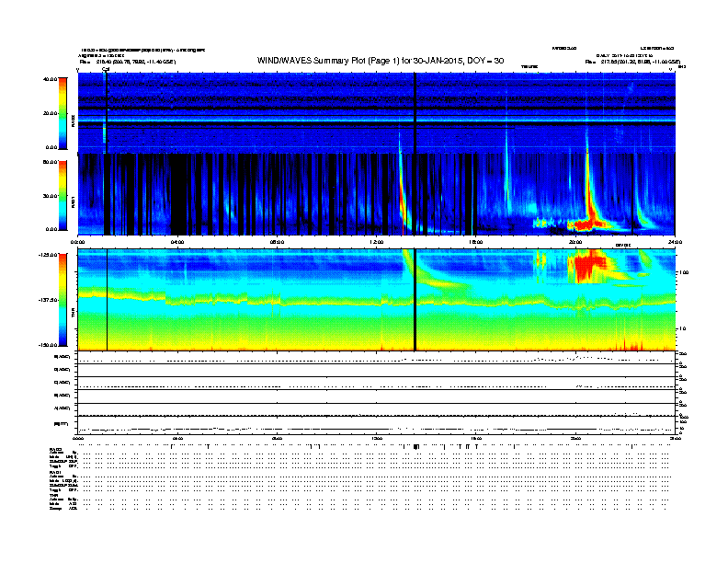Image resolution: width=728 pixels, height=563 pixels.
Task: Click 20:00 tick label under RAD1 spectrogram
Action: pyautogui.click(x=575, y=242)
